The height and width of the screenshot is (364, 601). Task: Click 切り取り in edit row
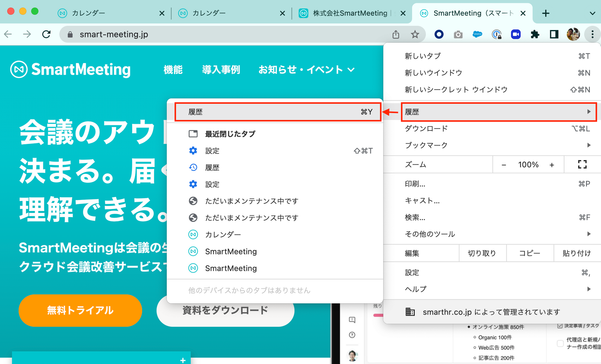point(483,253)
